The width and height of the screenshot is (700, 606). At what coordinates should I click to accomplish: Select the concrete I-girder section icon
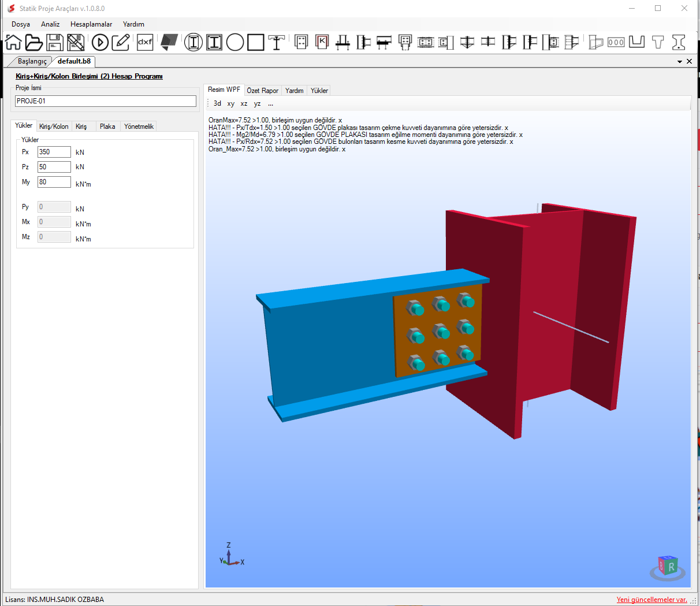679,42
